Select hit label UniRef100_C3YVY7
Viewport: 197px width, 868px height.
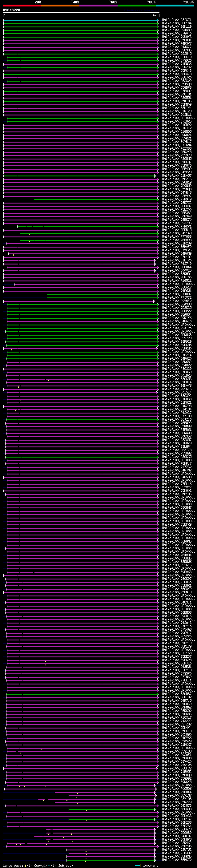tap(176, 487)
